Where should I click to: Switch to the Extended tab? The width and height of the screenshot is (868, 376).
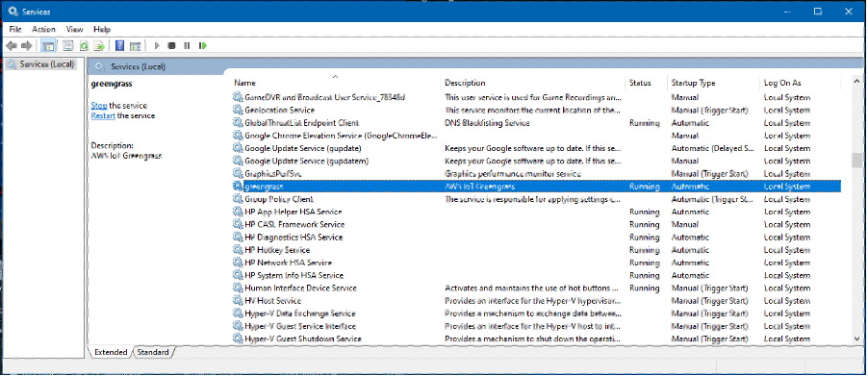[111, 352]
